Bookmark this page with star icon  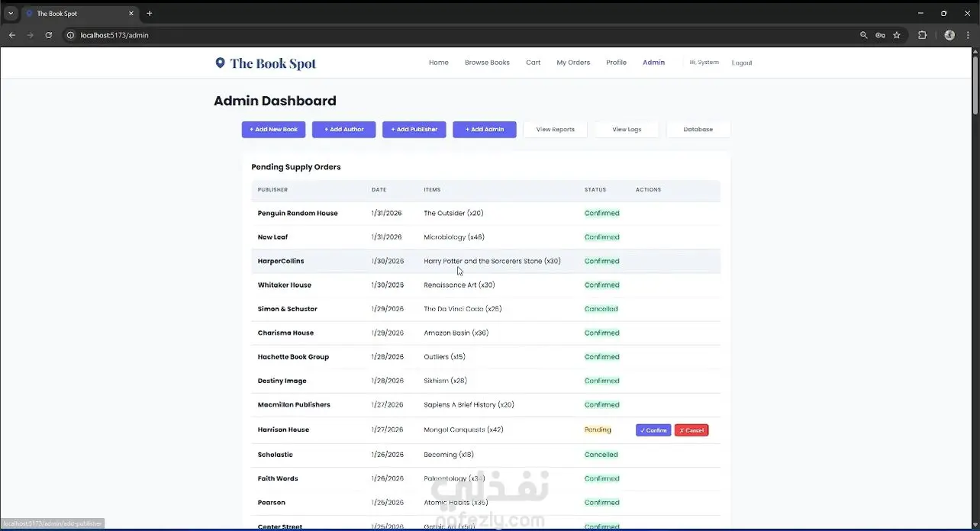(x=897, y=35)
